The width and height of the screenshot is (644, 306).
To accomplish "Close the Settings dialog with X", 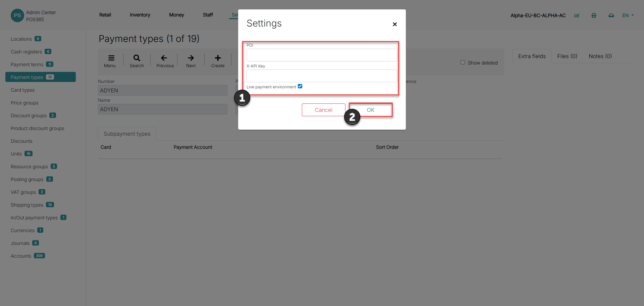I will tap(395, 24).
